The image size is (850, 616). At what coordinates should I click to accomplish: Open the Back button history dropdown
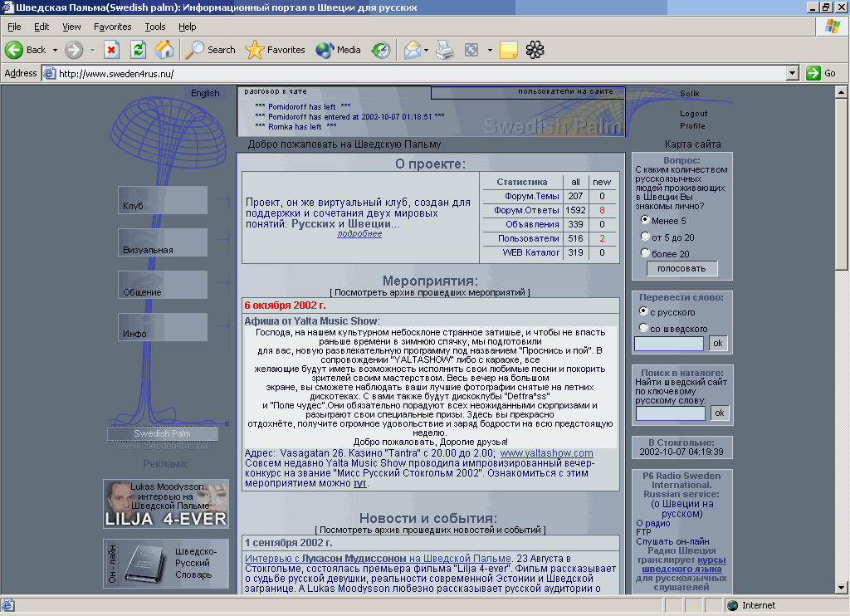point(56,50)
